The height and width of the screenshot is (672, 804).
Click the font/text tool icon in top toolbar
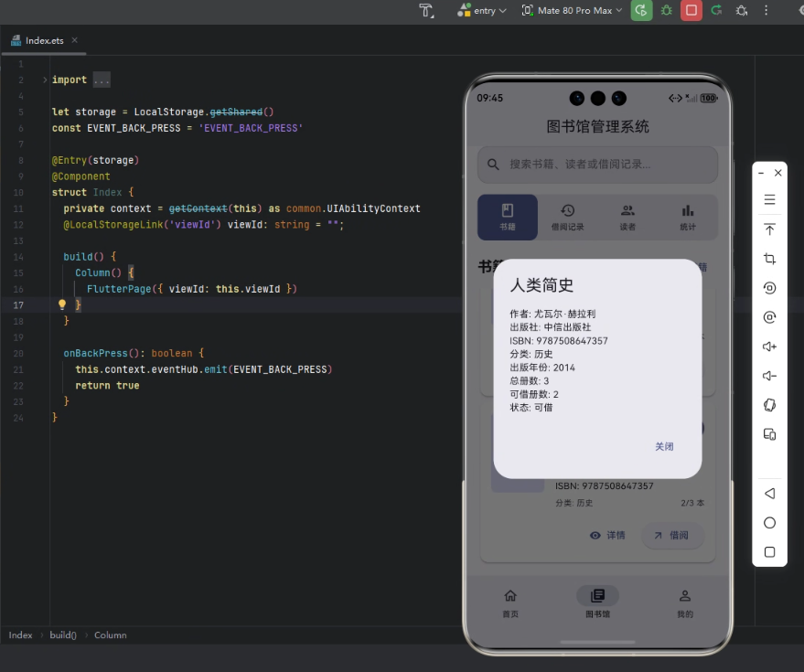click(426, 11)
